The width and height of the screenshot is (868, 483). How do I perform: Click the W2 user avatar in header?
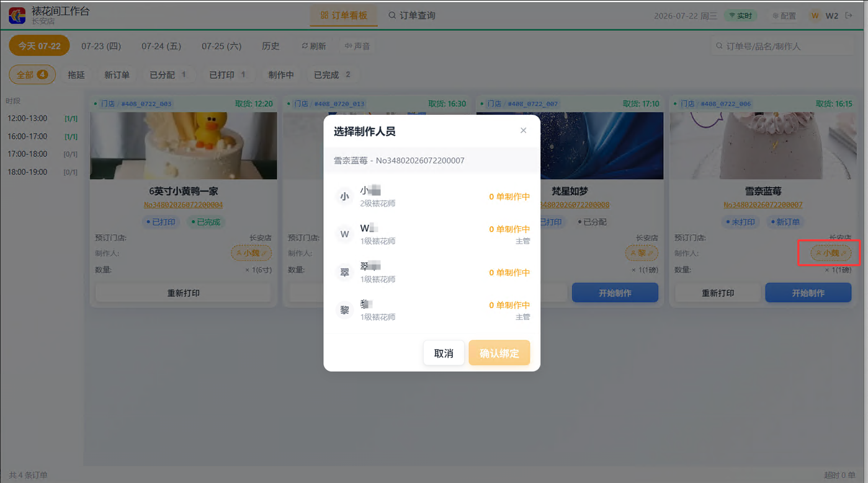pos(815,16)
